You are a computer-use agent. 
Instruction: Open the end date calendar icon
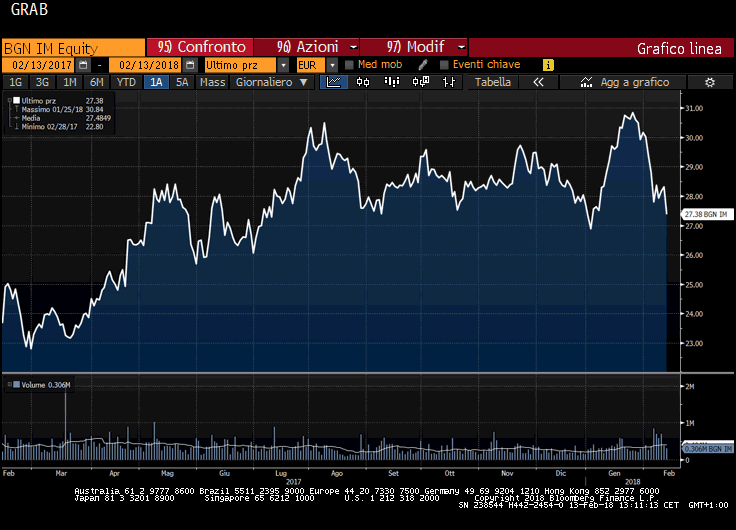click(x=190, y=65)
